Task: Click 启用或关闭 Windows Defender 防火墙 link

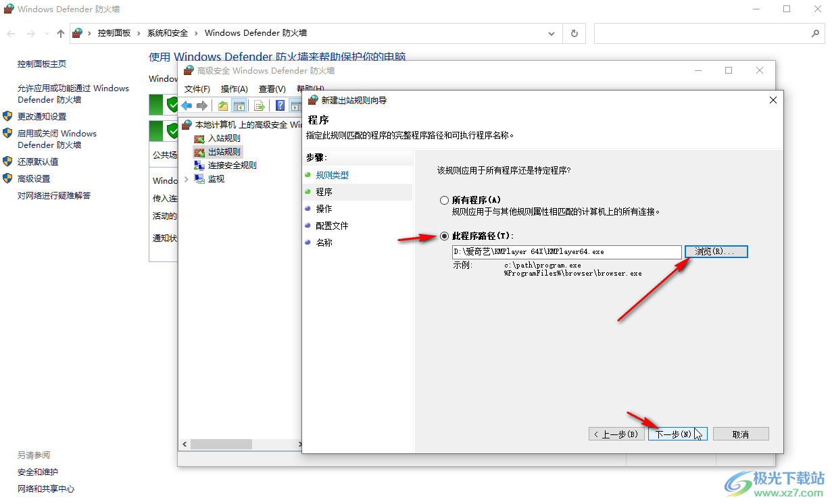Action: (57, 139)
